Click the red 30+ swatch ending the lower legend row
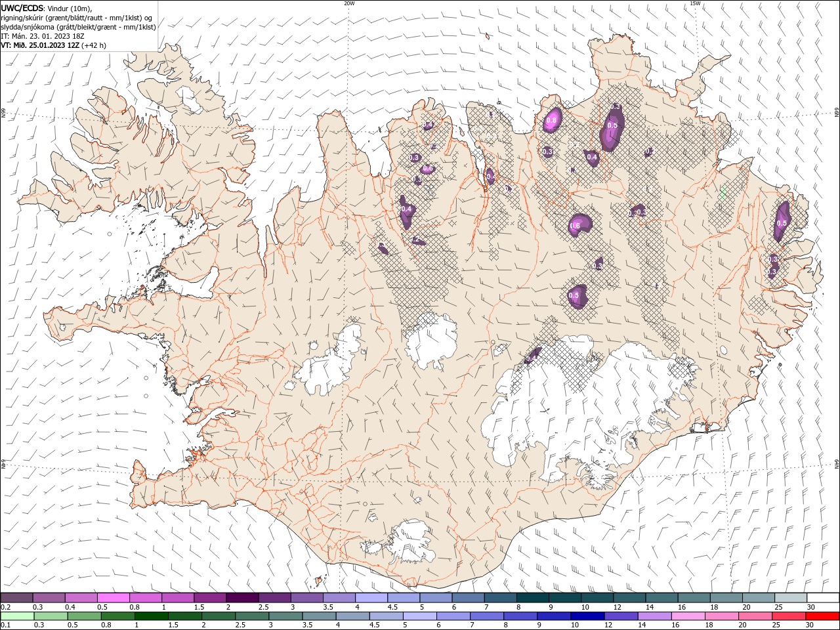Screen dimensions: 840x630 click(x=822, y=616)
